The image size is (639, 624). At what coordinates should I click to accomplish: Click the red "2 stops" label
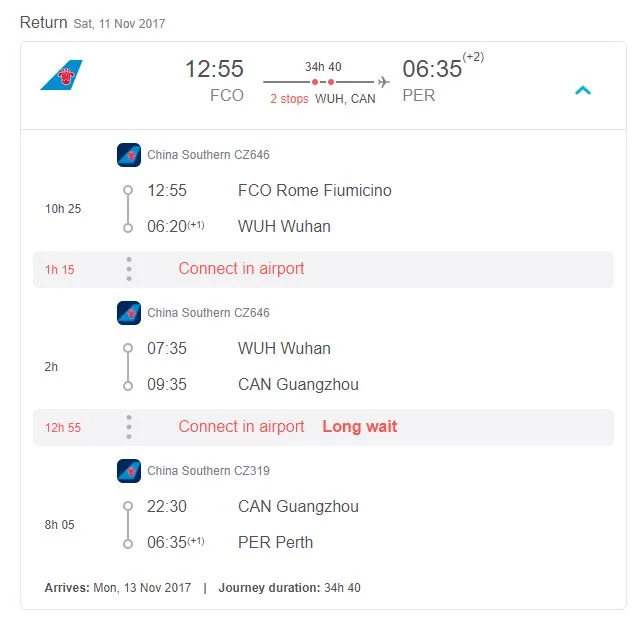(x=289, y=99)
